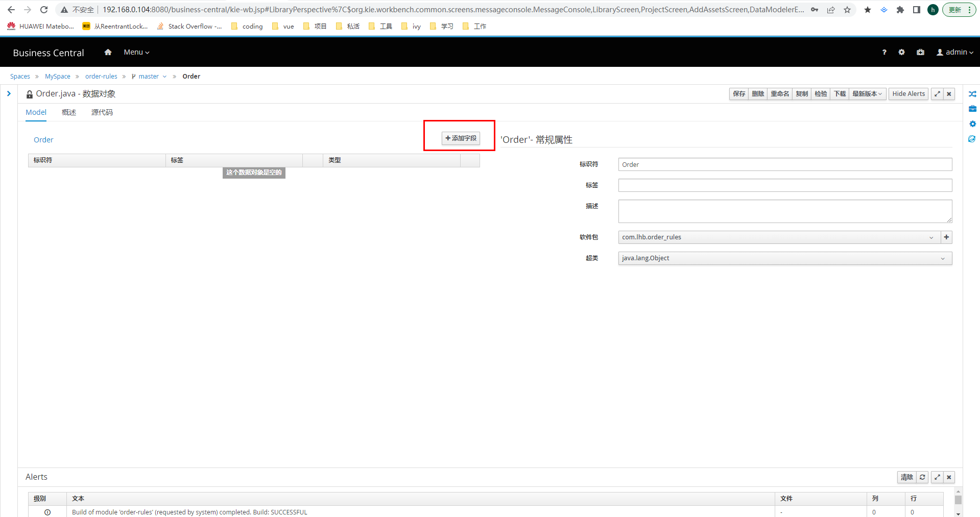Go to the order-rules breadcrumb link
The height and width of the screenshot is (517, 980).
click(101, 77)
